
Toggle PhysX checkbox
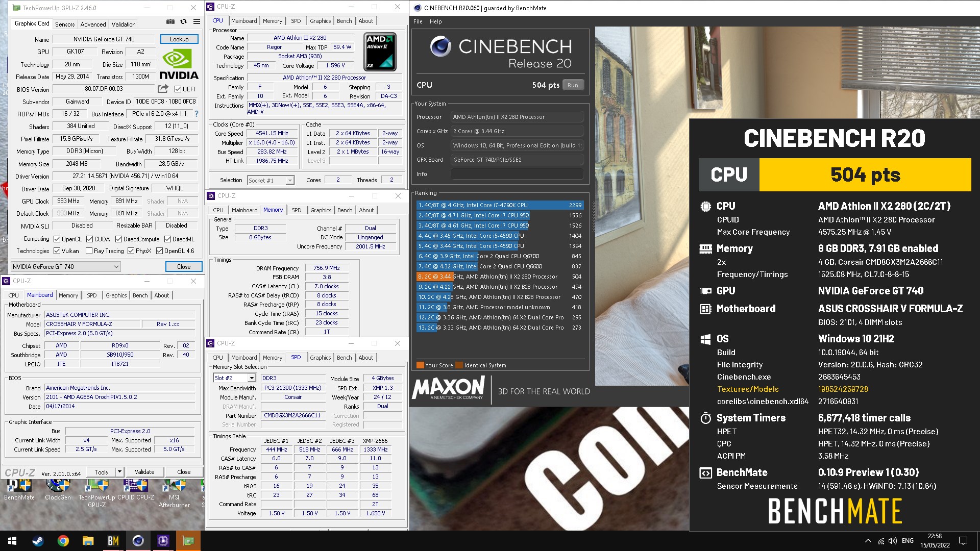[x=131, y=251]
